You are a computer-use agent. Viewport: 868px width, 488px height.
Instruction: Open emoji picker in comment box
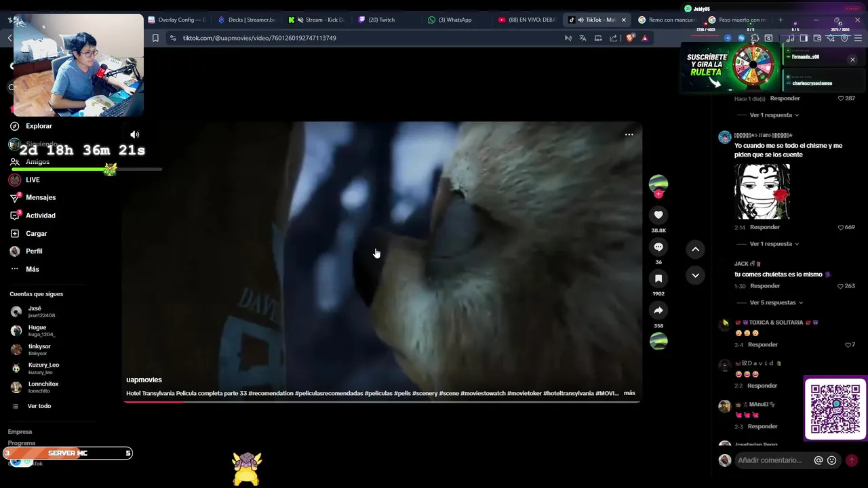click(x=832, y=460)
